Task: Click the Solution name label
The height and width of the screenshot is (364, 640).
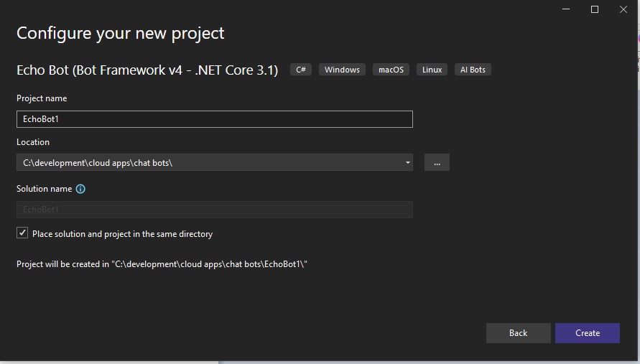Action: coord(44,189)
